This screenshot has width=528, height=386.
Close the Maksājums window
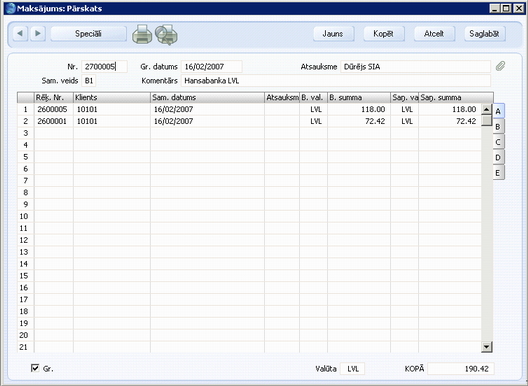click(519, 8)
